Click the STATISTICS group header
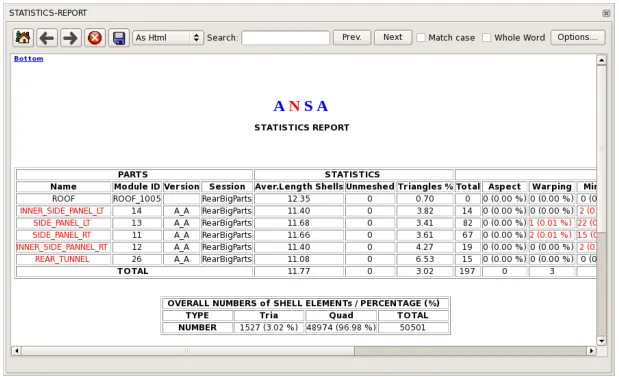Screen dimensions: 619x377 click(354, 174)
